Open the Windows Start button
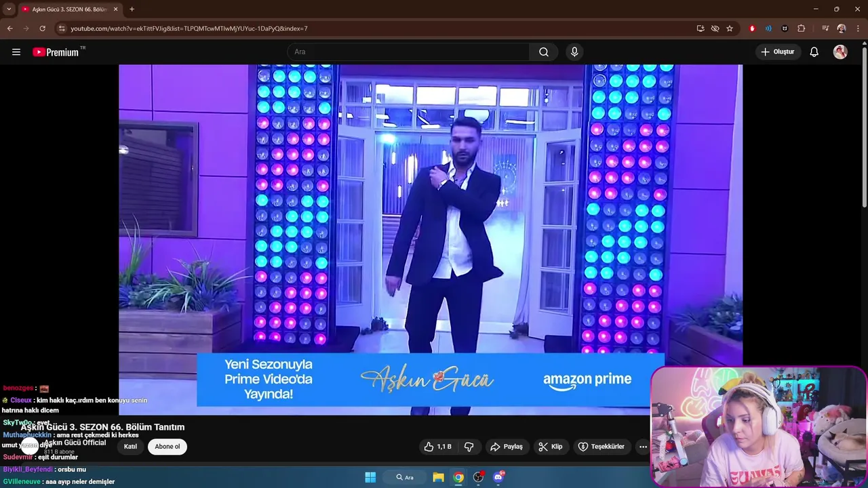 pyautogui.click(x=370, y=477)
